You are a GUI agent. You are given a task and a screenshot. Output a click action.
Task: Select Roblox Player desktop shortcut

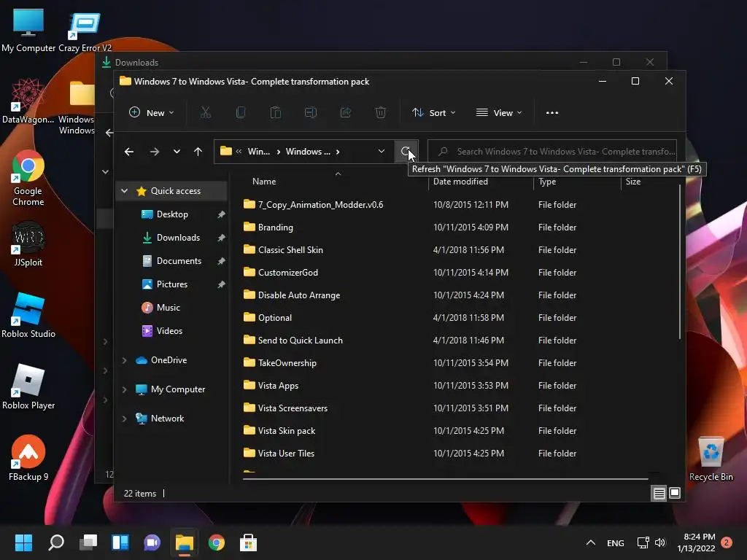click(28, 386)
